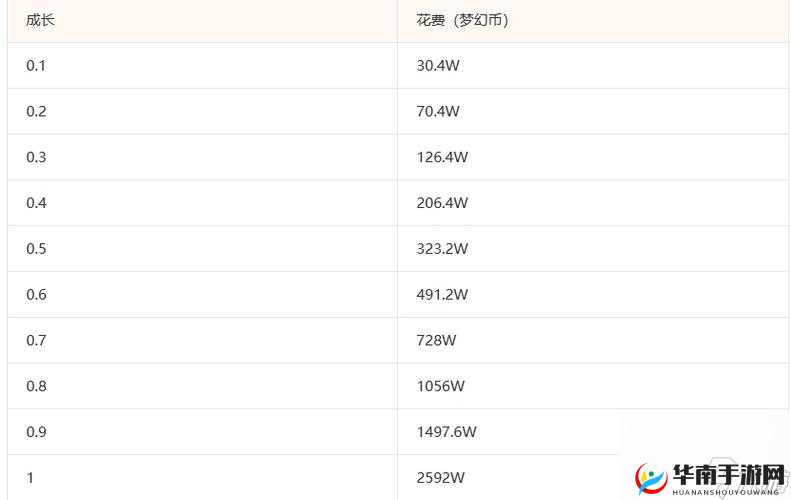The height and width of the screenshot is (500, 791).
Task: Select the 0.1 growth cell
Action: pos(36,66)
